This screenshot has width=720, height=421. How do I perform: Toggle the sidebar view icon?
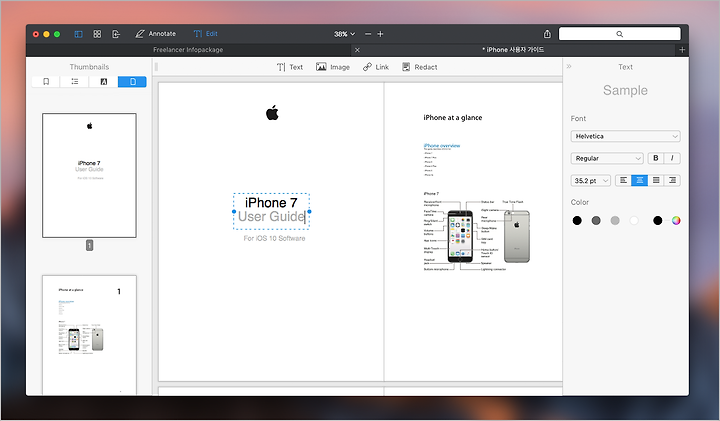[x=79, y=34]
